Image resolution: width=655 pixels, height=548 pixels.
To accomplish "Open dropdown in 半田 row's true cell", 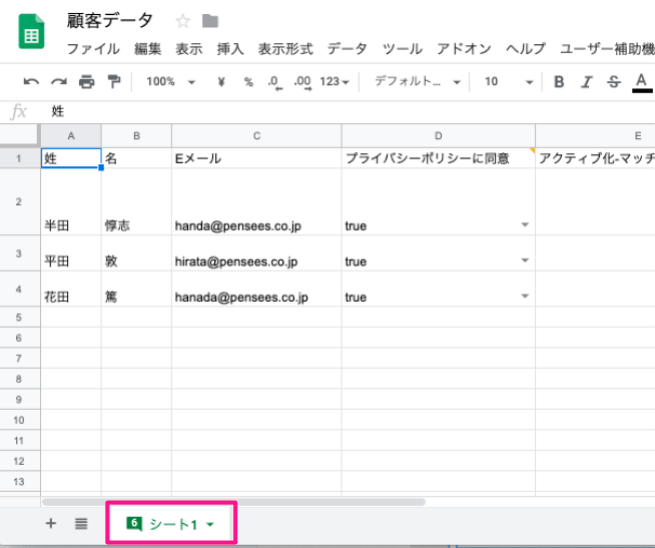I will tap(525, 226).
